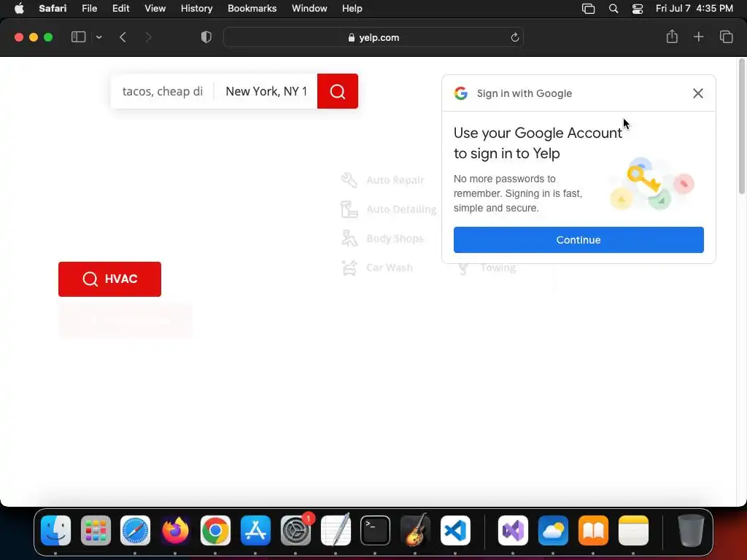Launch Visual Studio from the Dock
Screen dimensions: 747x560
(513, 530)
